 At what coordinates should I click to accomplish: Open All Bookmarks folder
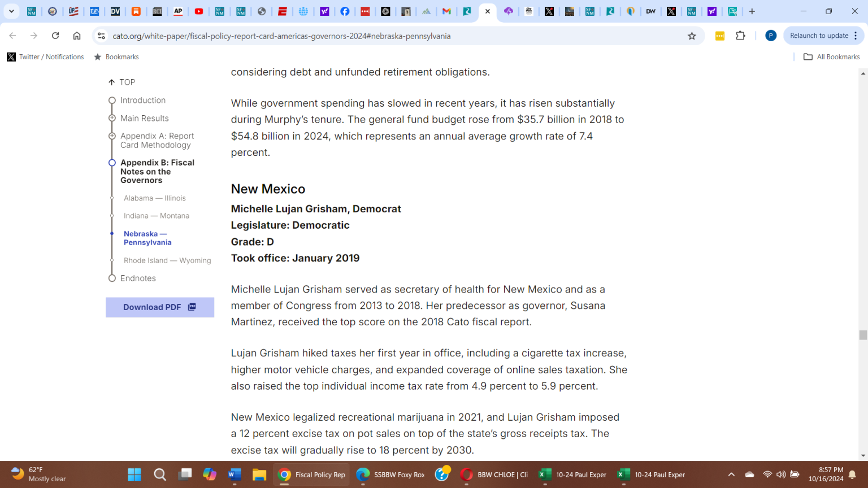832,57
